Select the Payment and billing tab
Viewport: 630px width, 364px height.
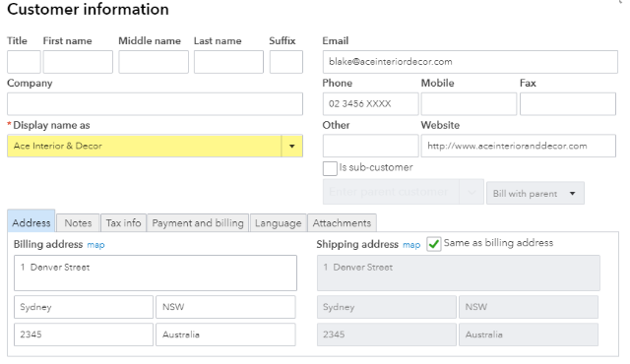click(x=198, y=223)
